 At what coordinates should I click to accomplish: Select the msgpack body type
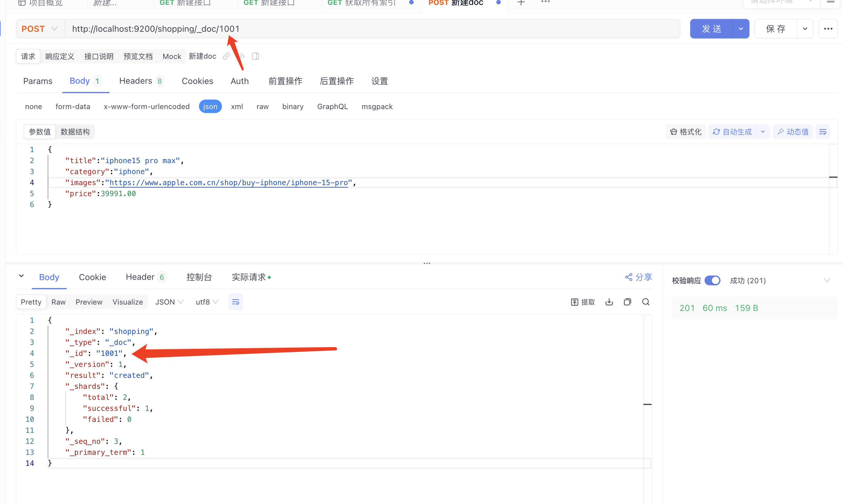click(377, 107)
